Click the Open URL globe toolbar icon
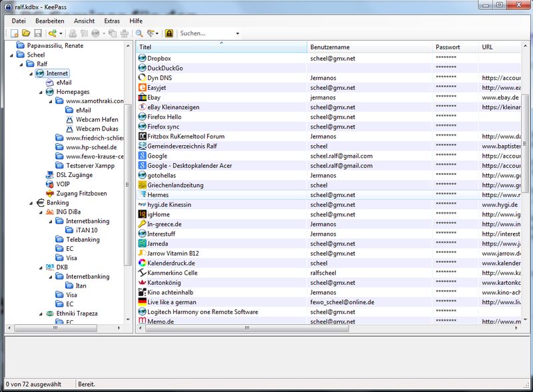The height and width of the screenshot is (392, 533). [x=96, y=33]
